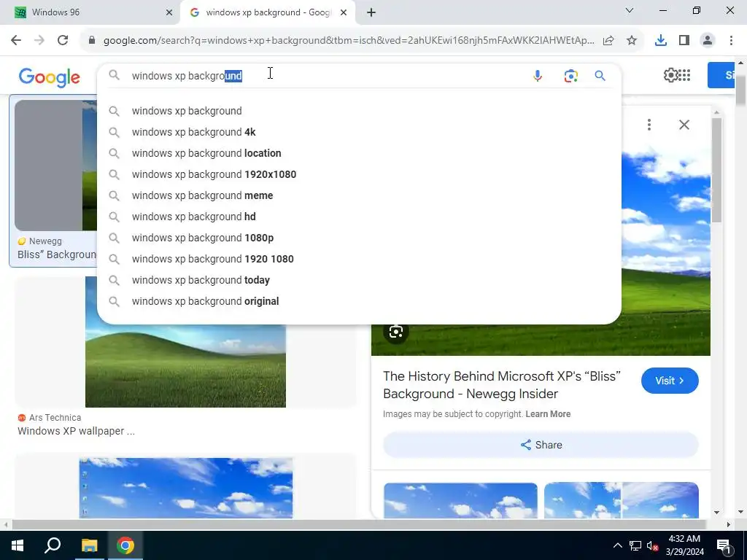Click the Chrome address bar URL
Image resolution: width=747 pixels, height=560 pixels.
[349, 41]
